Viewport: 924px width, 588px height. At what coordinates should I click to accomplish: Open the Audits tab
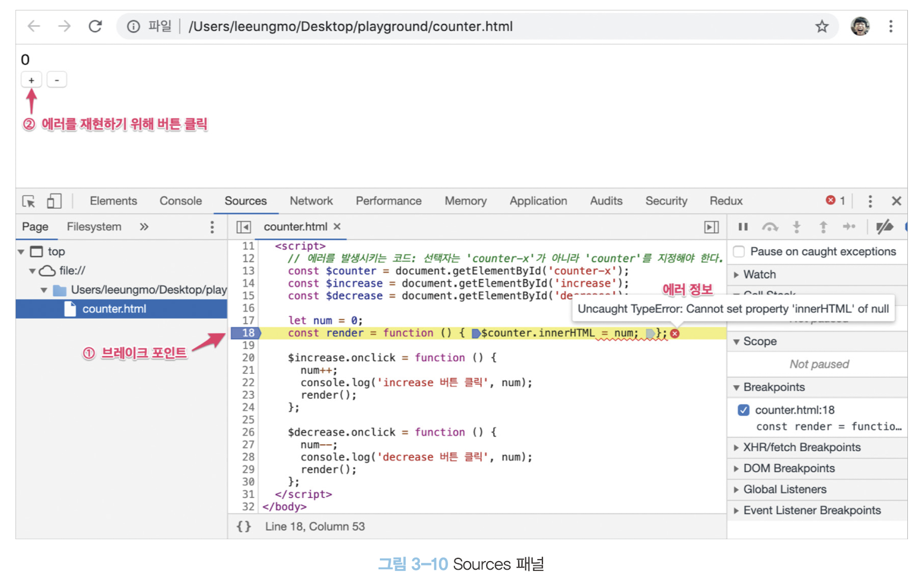(606, 201)
